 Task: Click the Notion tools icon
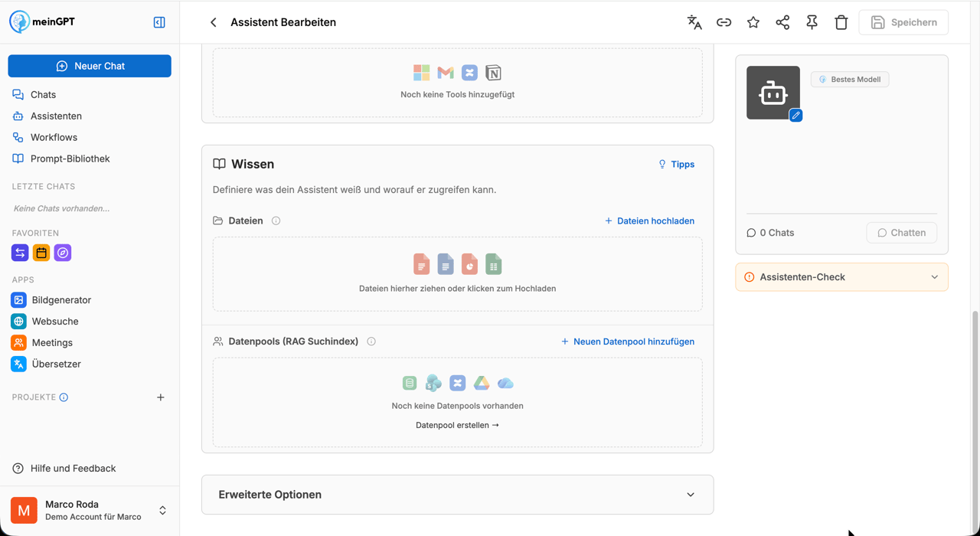click(x=493, y=73)
